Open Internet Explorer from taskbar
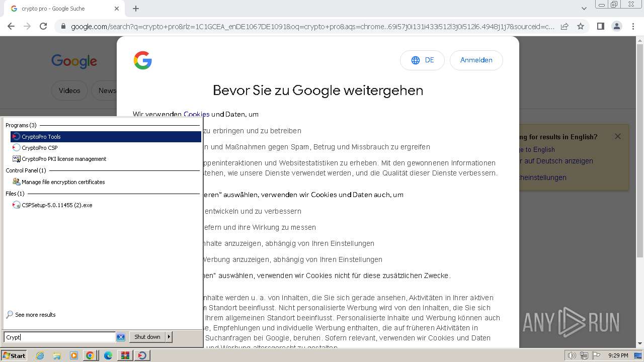The width and height of the screenshot is (644, 362). (x=40, y=355)
